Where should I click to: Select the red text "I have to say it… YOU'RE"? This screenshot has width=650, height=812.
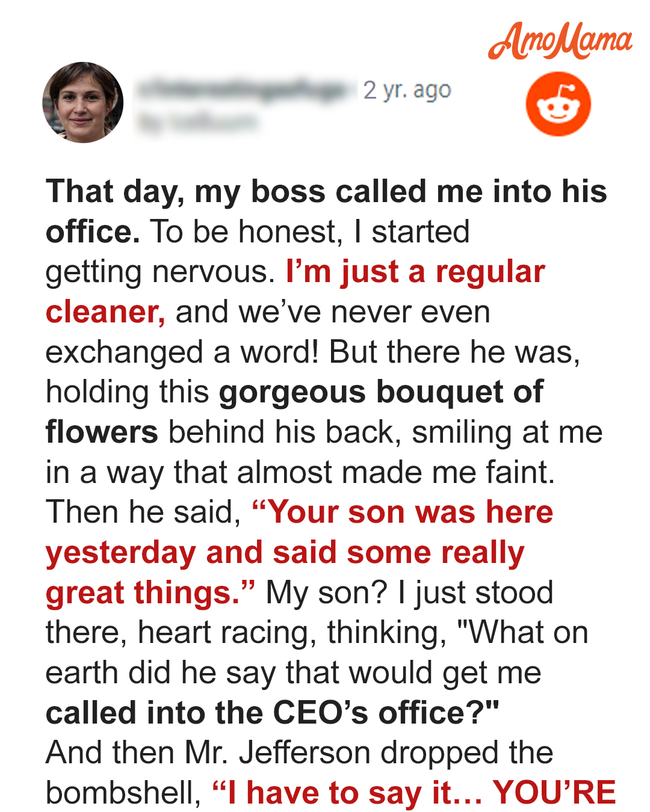click(415, 793)
